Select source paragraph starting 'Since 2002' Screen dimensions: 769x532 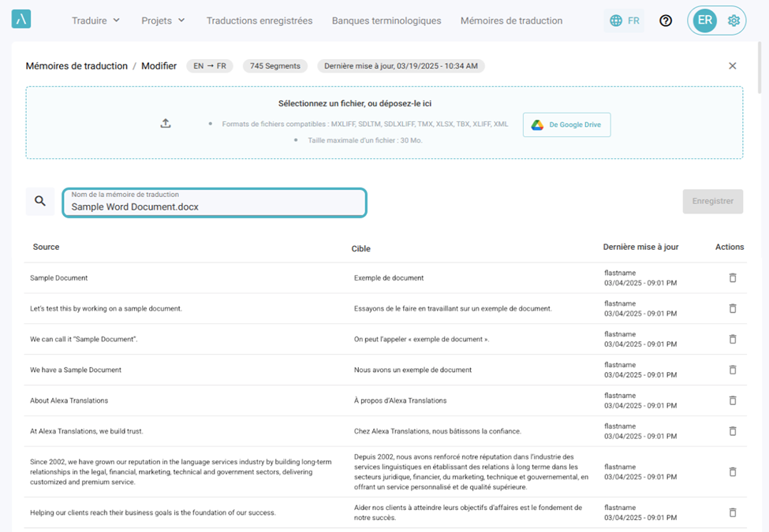[x=181, y=472]
